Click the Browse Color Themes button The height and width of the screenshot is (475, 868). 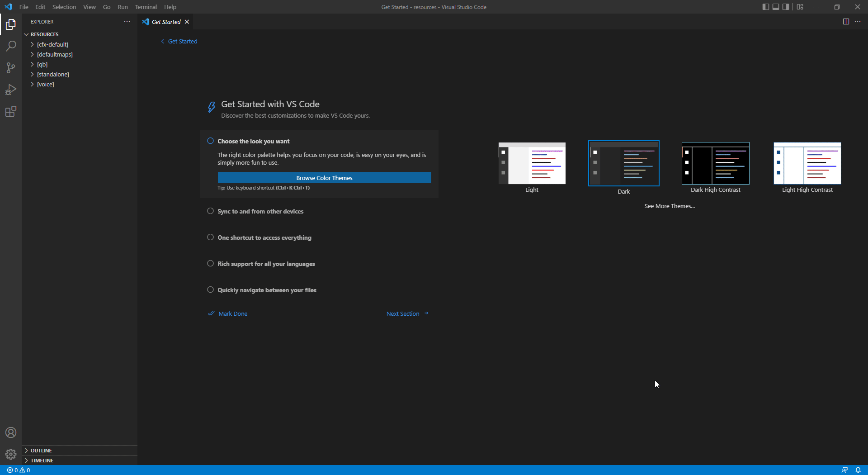click(x=324, y=178)
